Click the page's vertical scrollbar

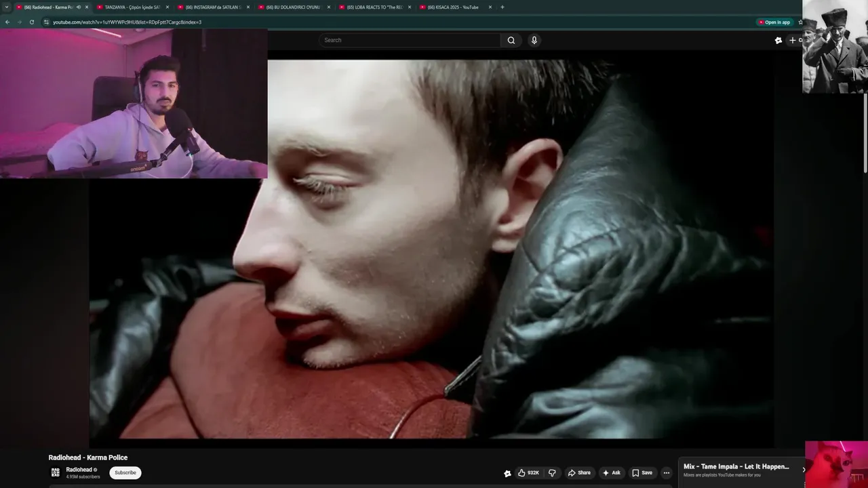click(x=865, y=132)
